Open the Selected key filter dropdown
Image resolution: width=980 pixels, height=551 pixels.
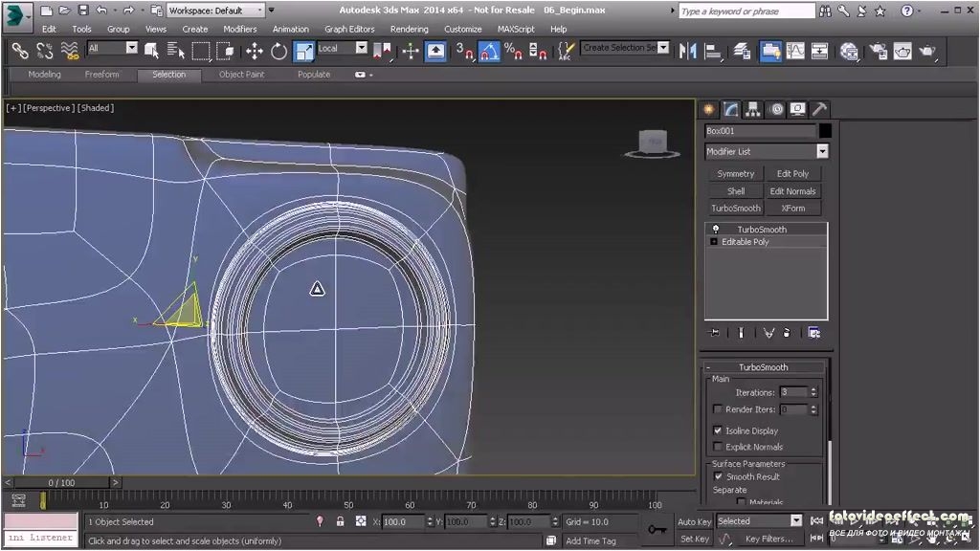[x=759, y=521]
